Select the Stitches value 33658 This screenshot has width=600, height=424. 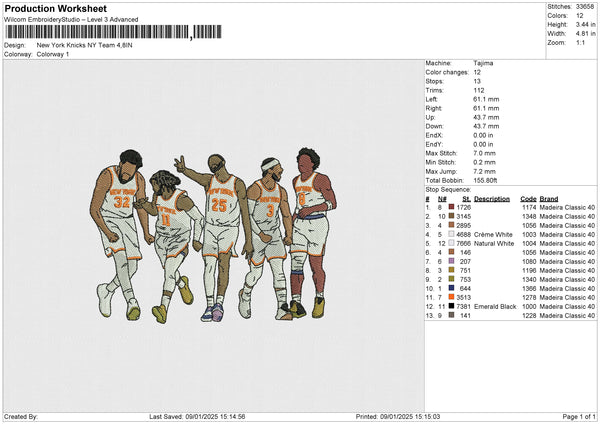[585, 7]
